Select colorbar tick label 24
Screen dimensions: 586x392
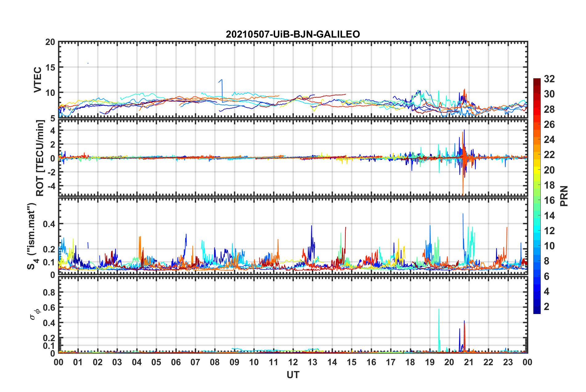pos(549,140)
